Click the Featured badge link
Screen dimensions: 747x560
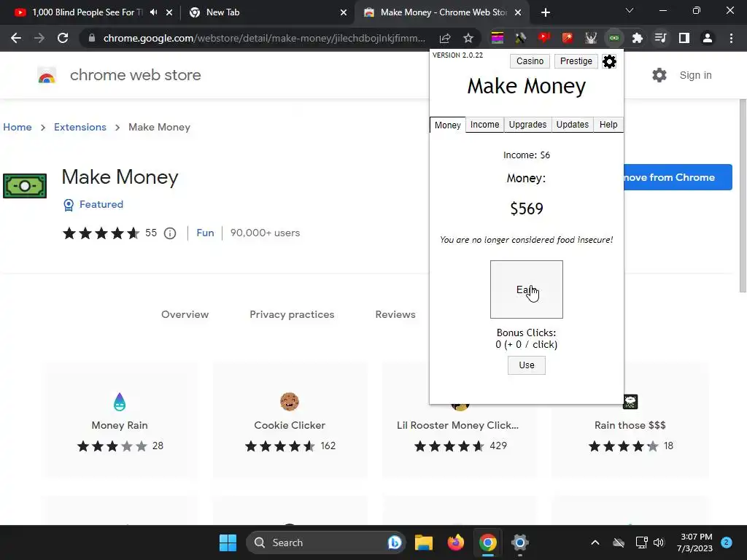coord(93,204)
